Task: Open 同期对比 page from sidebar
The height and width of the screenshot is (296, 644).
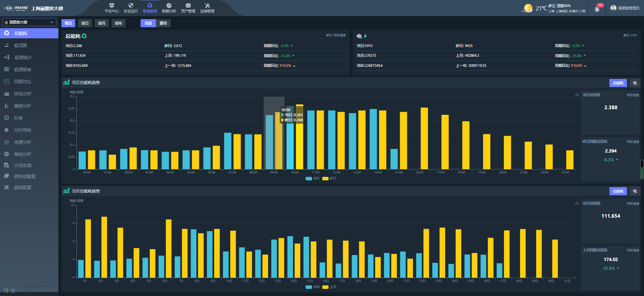Action: pyautogui.click(x=22, y=82)
